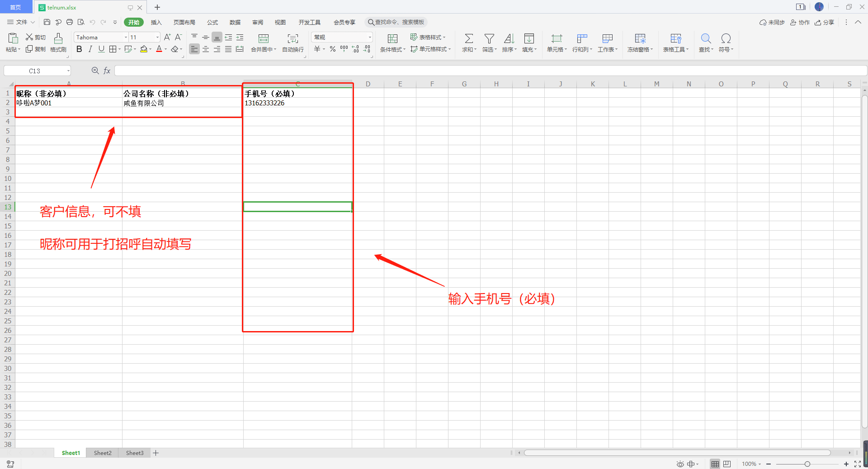Open the Tahoma font name dropdown

126,38
